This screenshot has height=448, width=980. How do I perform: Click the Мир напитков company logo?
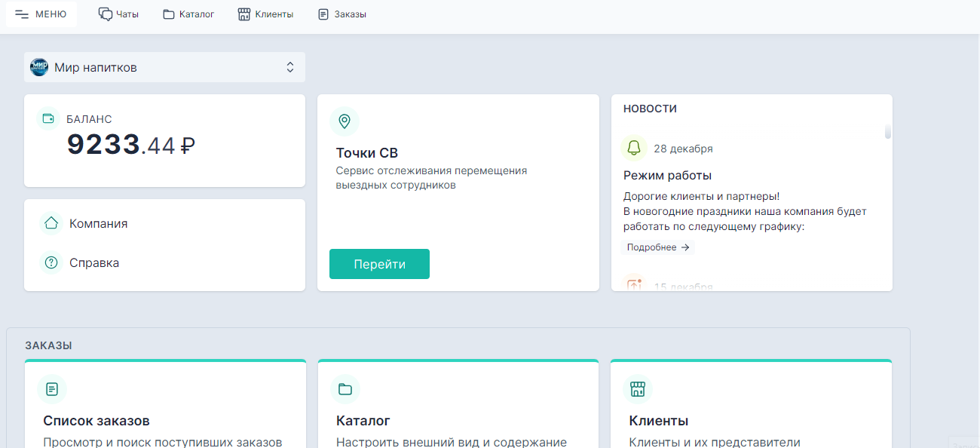click(x=38, y=66)
